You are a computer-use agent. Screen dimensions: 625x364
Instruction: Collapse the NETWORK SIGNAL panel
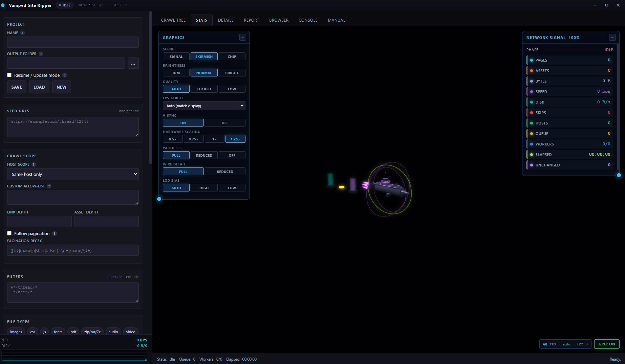point(612,37)
